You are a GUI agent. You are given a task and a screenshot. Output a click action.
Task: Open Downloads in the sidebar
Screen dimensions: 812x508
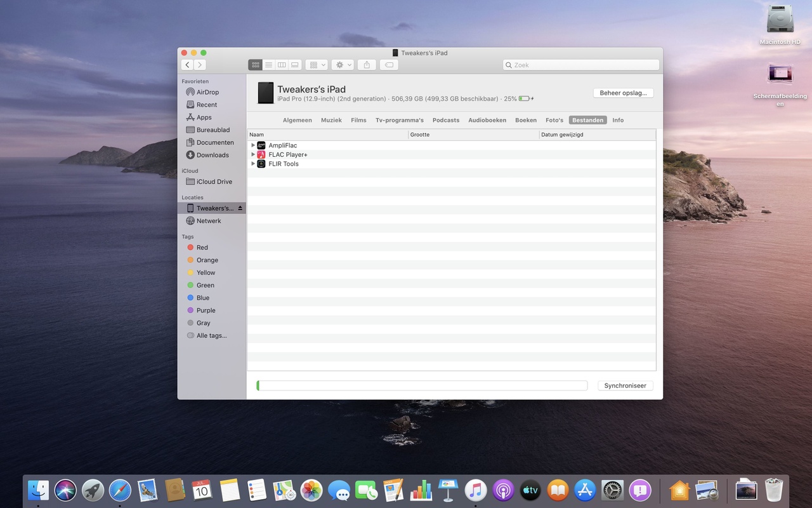[x=213, y=155]
